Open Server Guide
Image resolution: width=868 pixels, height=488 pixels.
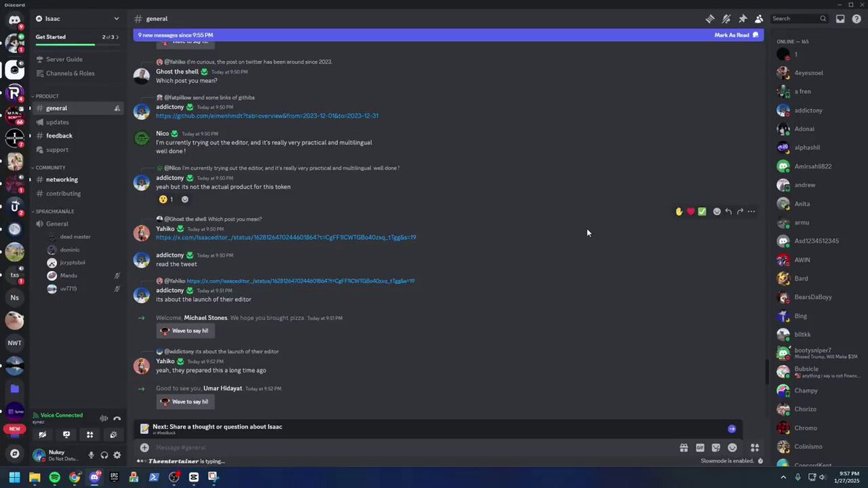click(77, 59)
